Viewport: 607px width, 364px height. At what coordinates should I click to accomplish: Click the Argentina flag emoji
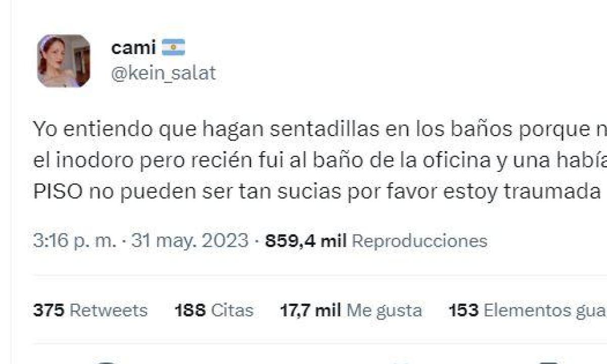(x=174, y=48)
